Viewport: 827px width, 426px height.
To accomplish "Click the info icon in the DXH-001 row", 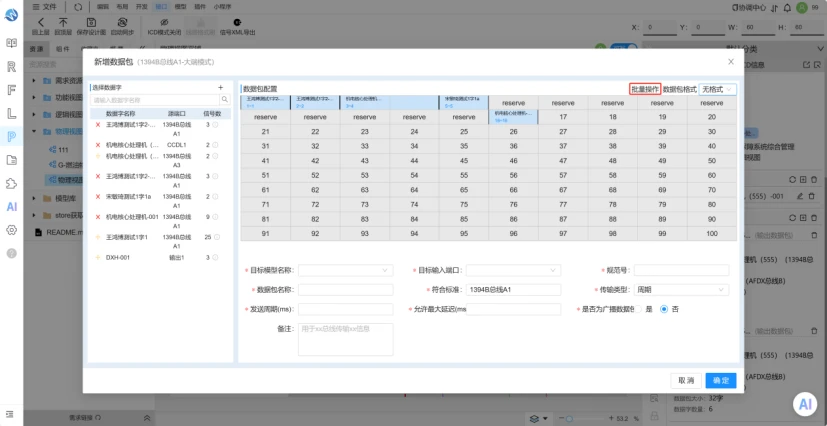I will [215, 258].
